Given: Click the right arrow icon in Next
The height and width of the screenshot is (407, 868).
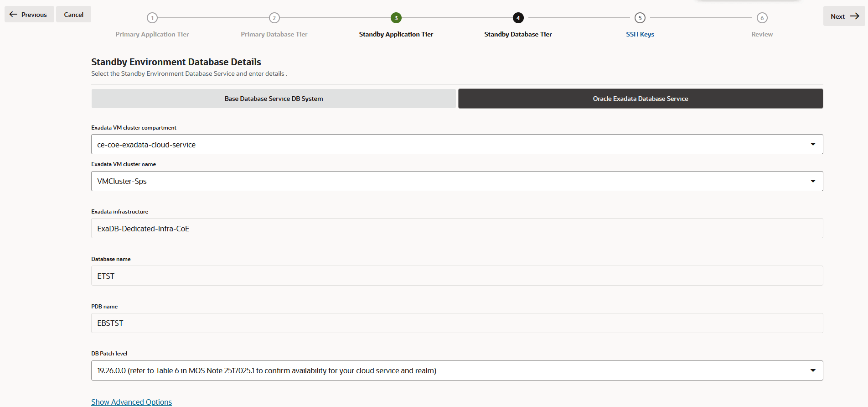Looking at the screenshot, I should [855, 16].
